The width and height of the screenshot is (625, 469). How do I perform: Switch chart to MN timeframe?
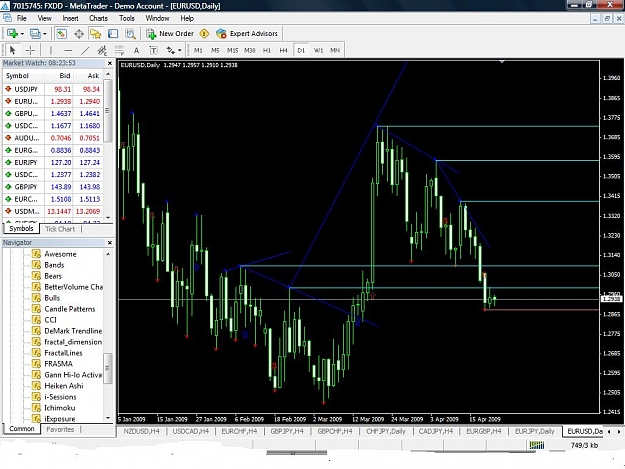pos(335,50)
